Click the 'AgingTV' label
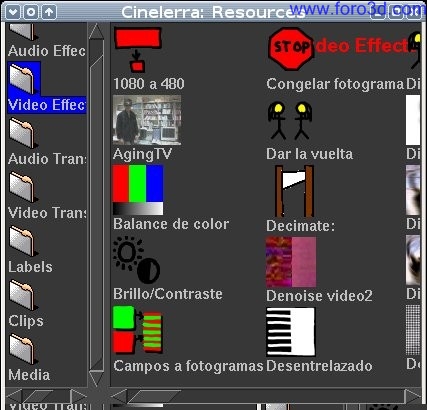This screenshot has height=410, width=427. (142, 154)
